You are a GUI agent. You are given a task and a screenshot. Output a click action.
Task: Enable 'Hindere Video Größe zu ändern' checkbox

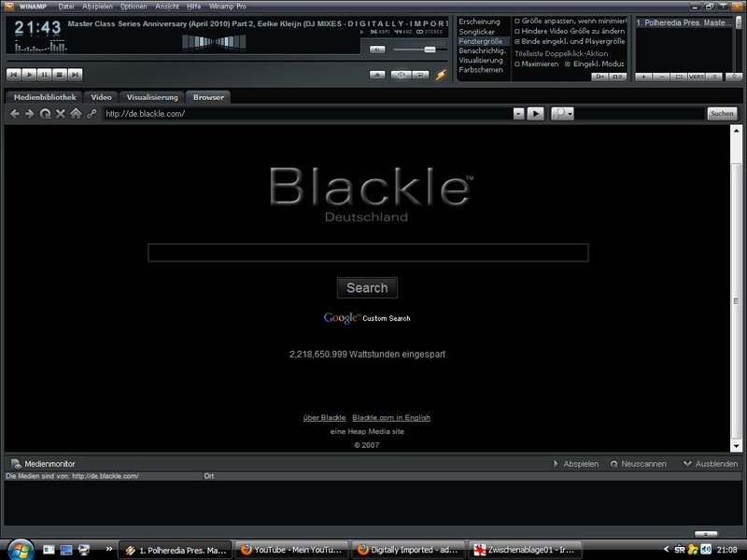pyautogui.click(x=517, y=31)
